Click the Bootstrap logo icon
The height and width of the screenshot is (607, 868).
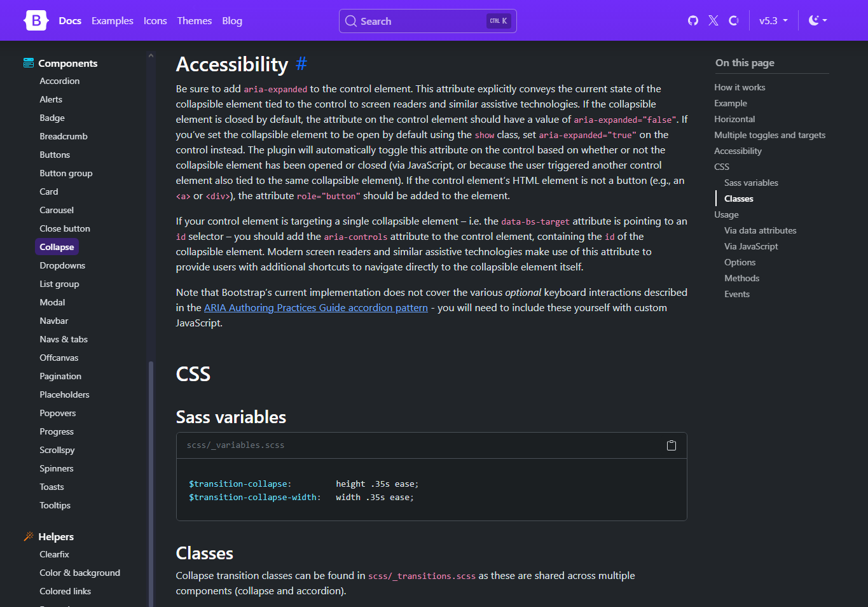point(36,20)
